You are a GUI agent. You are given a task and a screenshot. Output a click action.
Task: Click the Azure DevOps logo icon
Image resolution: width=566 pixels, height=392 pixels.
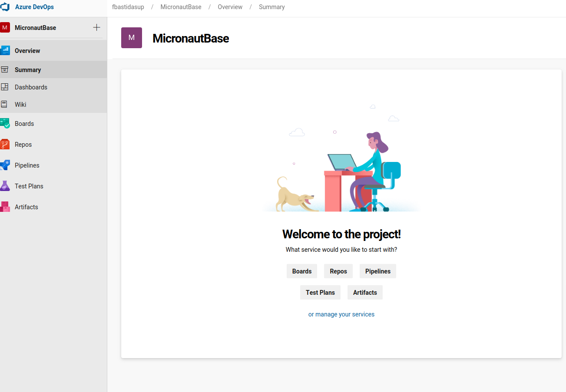pos(5,7)
